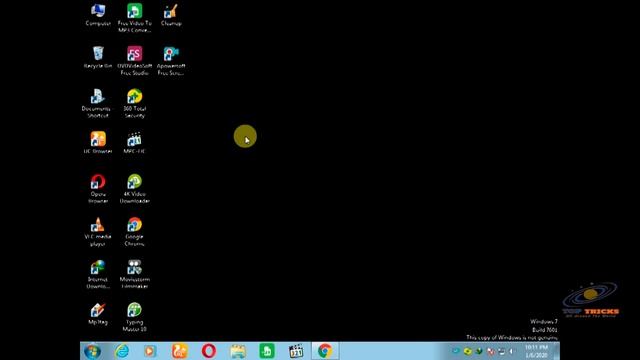The height and width of the screenshot is (360, 640).
Task: Select the Mp3tag desktop shortcut
Action: coord(98,314)
